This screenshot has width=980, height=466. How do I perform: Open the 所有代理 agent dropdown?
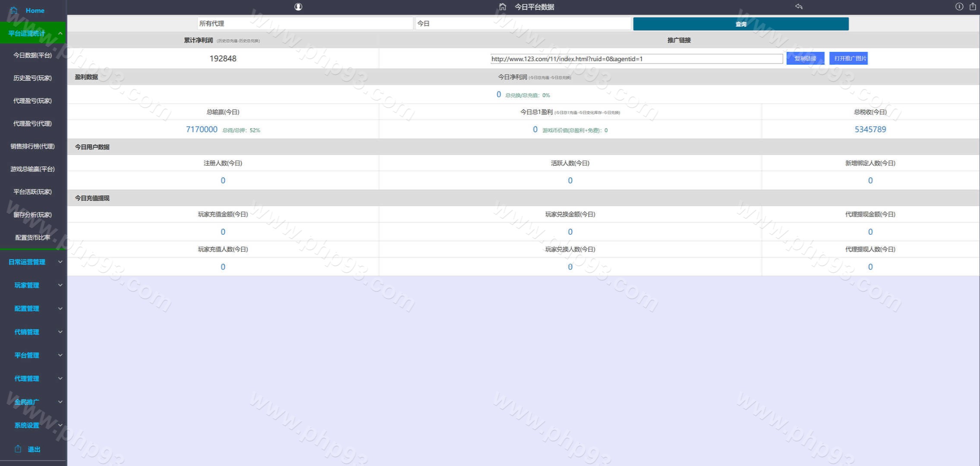[305, 24]
